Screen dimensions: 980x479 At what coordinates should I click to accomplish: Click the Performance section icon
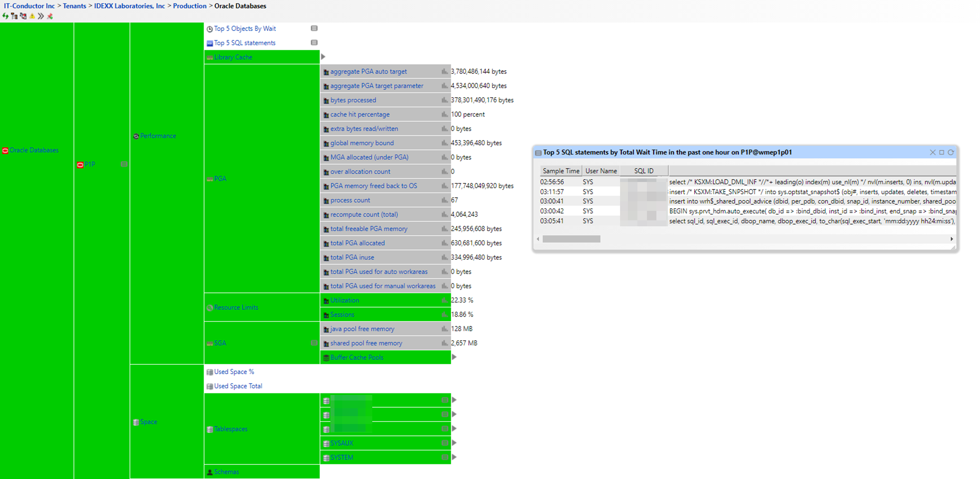pyautogui.click(x=136, y=135)
